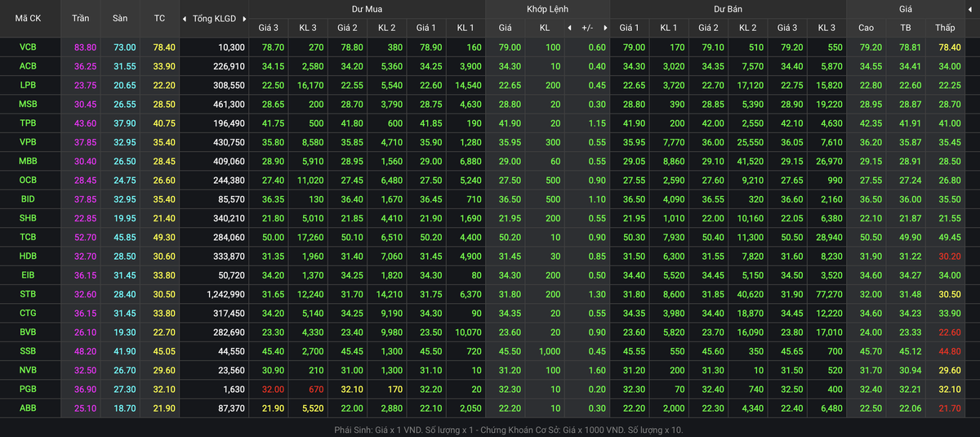Click right arrow beside Tổng KLGD header

tap(243, 18)
